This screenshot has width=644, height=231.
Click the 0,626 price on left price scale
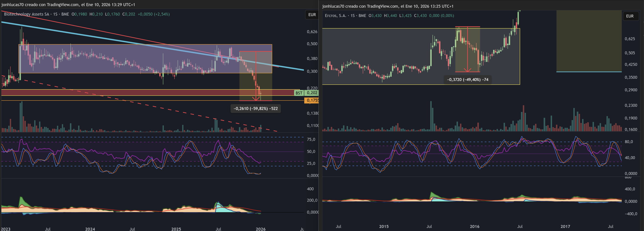tap(312, 32)
